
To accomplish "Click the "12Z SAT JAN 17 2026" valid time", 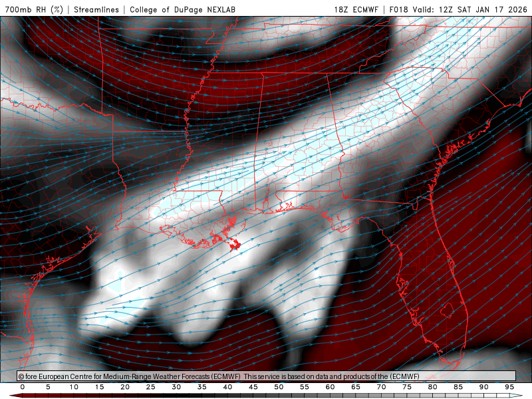I will pyautogui.click(x=483, y=10).
